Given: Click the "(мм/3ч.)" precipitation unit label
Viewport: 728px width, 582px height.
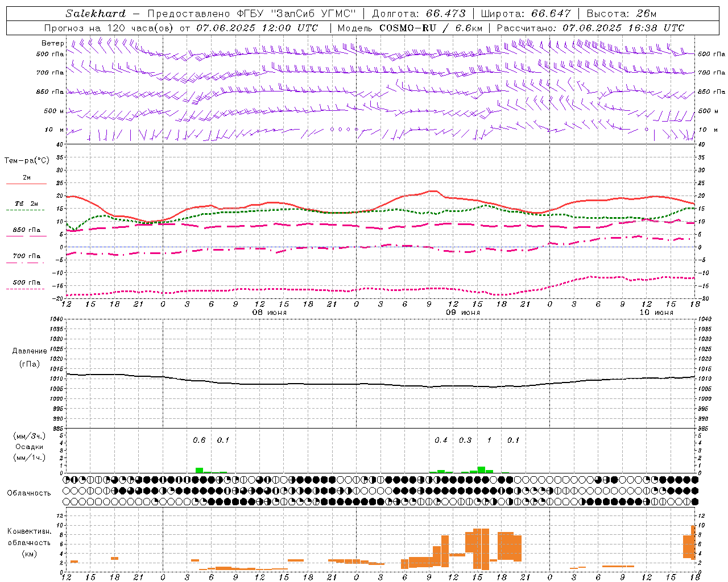Looking at the screenshot, I should (30, 436).
